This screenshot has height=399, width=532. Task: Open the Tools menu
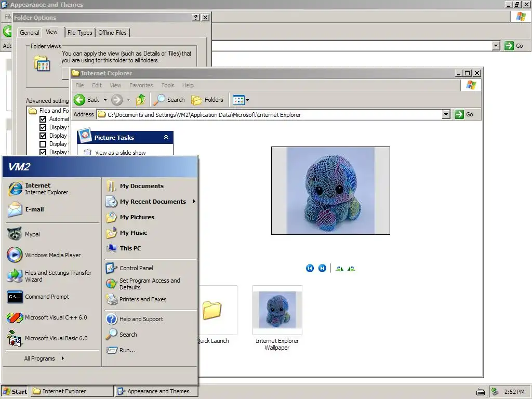(x=168, y=85)
